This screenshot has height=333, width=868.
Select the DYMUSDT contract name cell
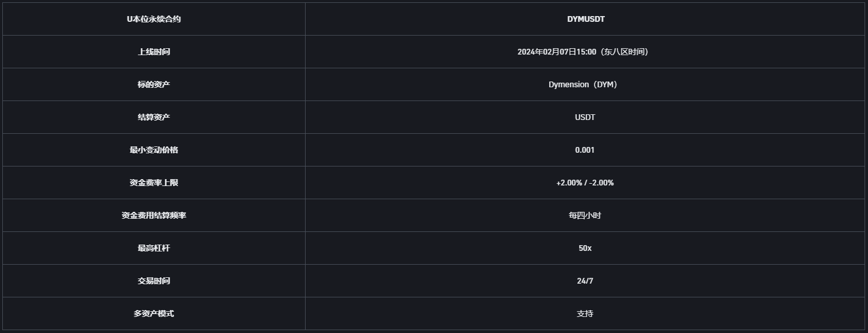pos(585,19)
